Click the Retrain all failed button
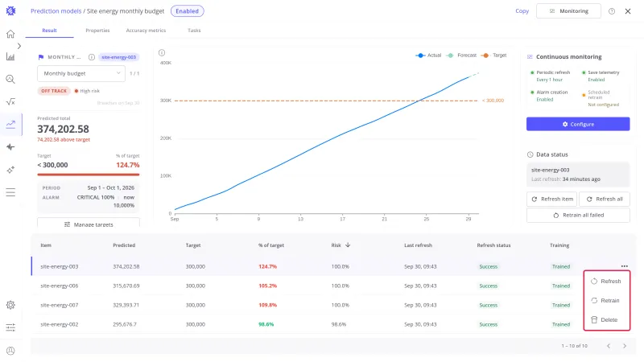The width and height of the screenshot is (644, 362). click(578, 215)
